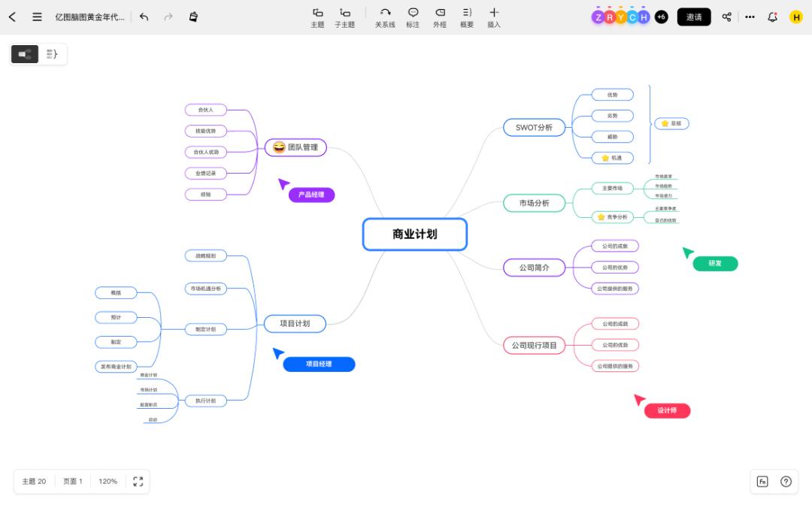Click the yellow H avatar at top right

click(x=796, y=17)
